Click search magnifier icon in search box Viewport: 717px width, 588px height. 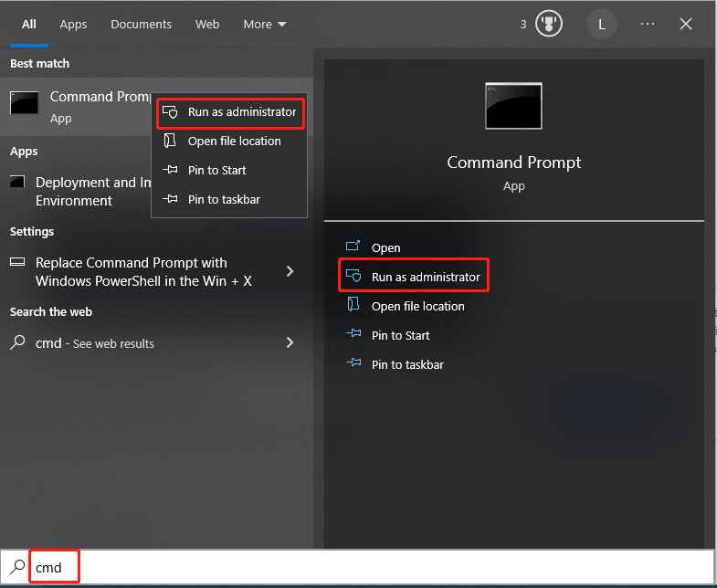[16, 567]
